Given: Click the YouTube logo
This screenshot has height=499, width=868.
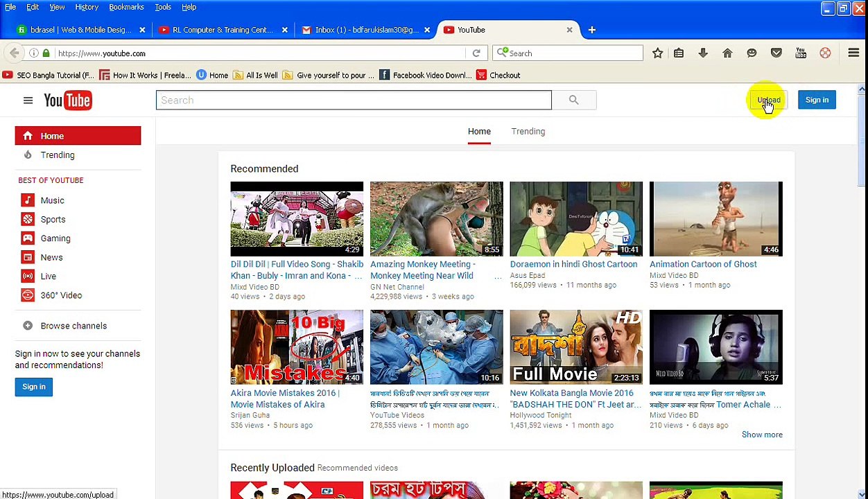Looking at the screenshot, I should (x=68, y=100).
